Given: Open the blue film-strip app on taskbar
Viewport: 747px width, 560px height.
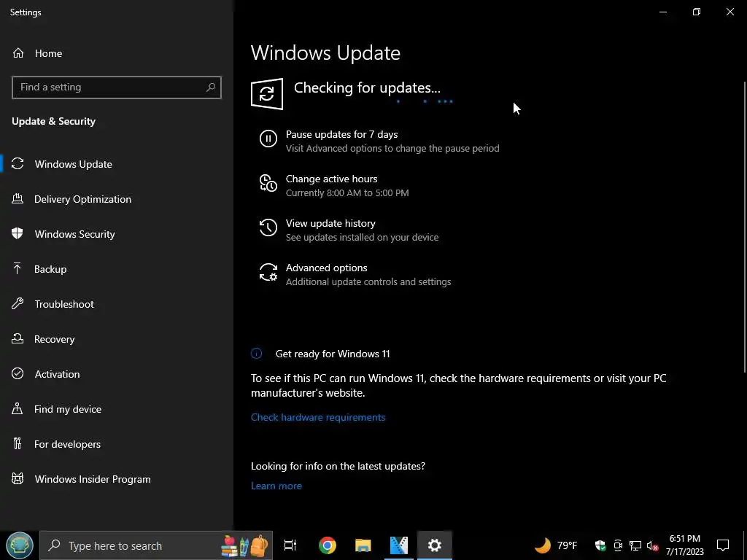Looking at the screenshot, I should click(399, 545).
